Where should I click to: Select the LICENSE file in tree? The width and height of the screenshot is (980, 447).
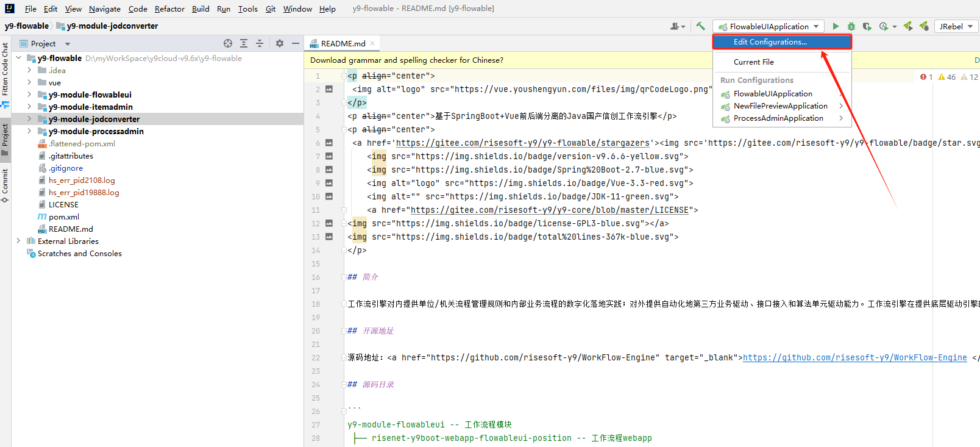click(63, 204)
